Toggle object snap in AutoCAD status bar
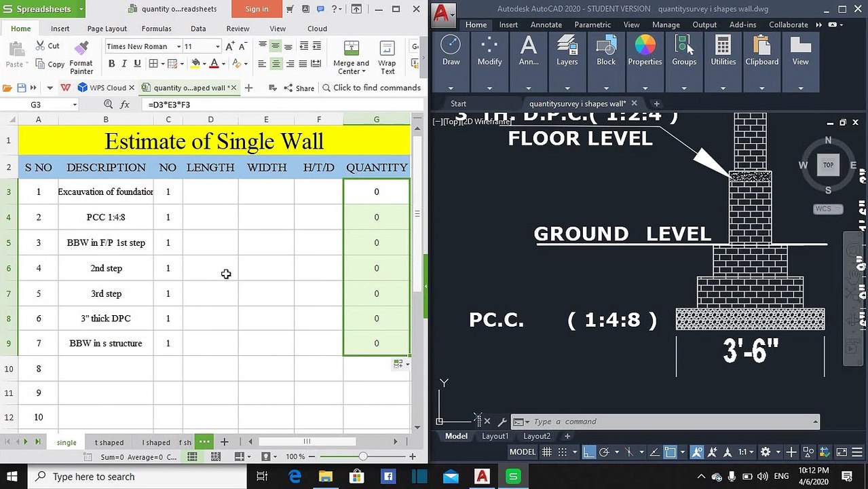The image size is (868, 489). (671, 452)
